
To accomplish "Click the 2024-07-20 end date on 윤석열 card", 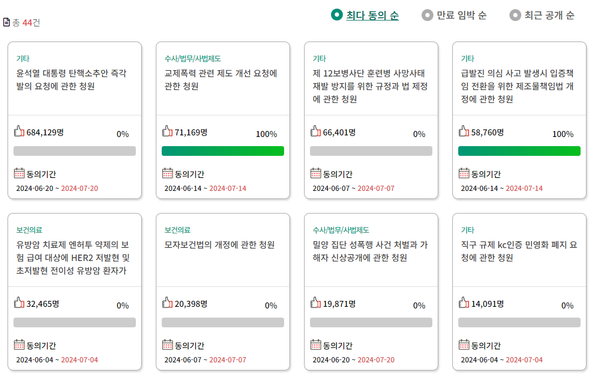I will (80, 188).
